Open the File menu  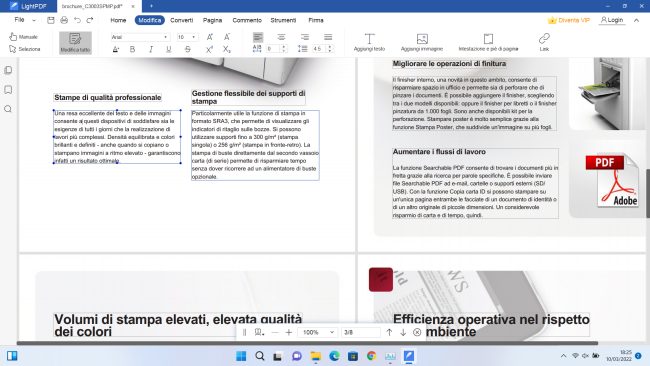pos(19,20)
